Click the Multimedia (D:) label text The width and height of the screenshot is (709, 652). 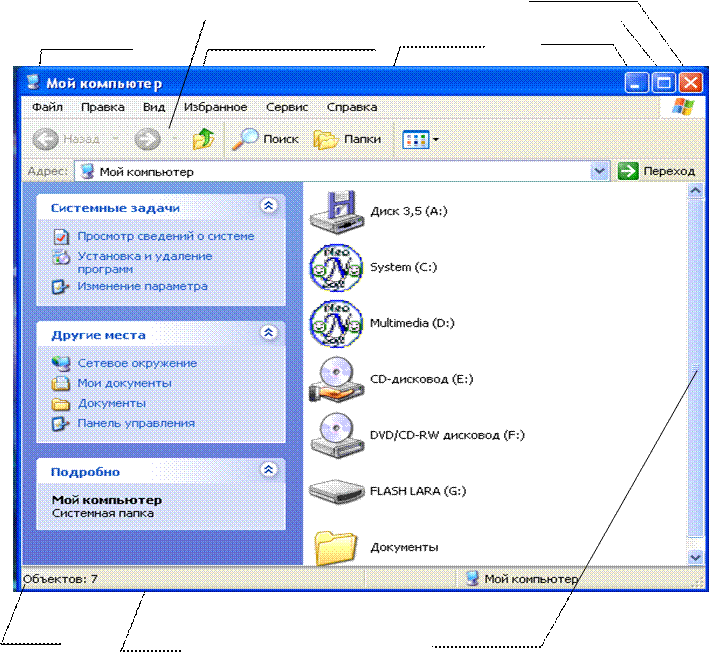(x=412, y=323)
